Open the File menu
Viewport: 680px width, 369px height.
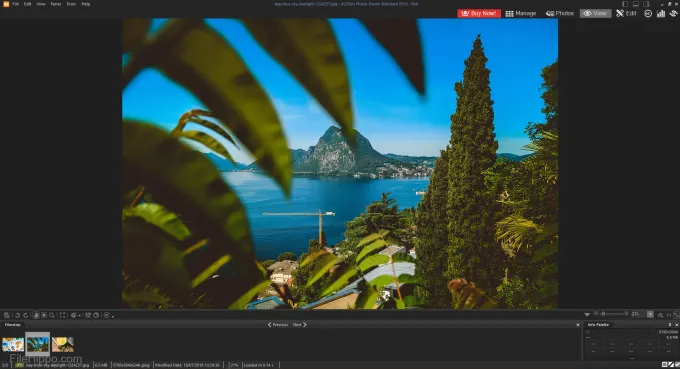coord(16,4)
